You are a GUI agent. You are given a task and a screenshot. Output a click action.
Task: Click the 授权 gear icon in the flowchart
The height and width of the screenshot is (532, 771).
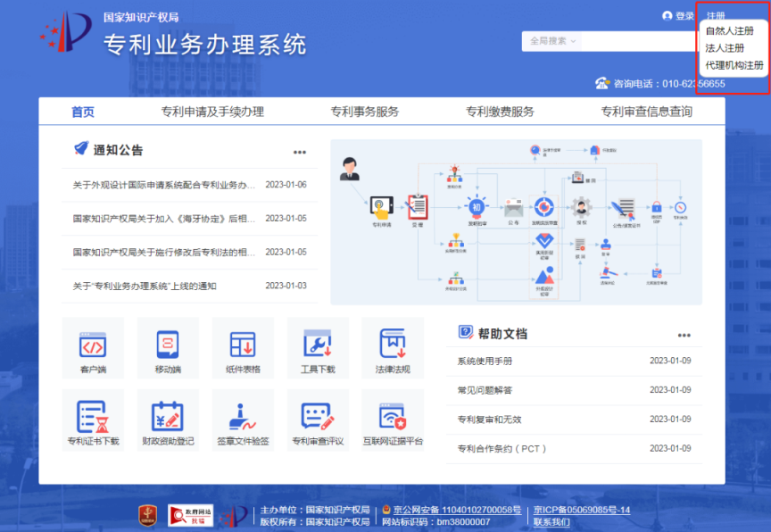tap(581, 207)
